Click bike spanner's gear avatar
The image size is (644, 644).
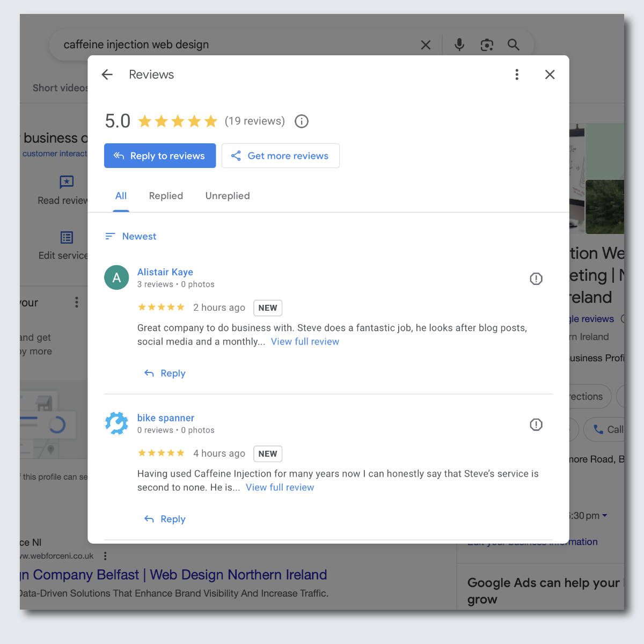[x=116, y=423]
